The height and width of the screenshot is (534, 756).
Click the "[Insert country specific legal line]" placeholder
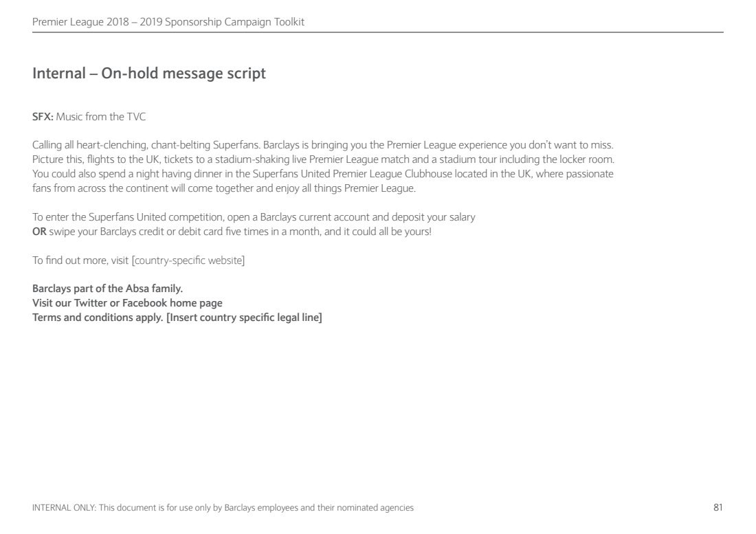coord(244,318)
